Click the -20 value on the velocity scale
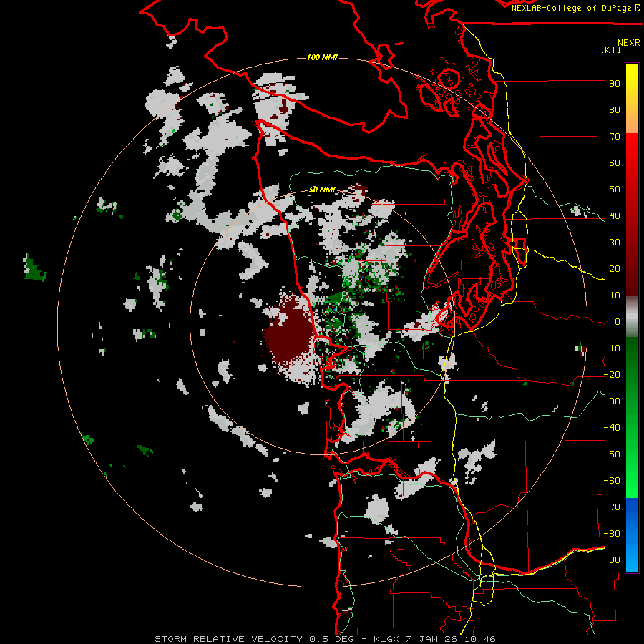Image resolution: width=644 pixels, height=644 pixels. click(x=612, y=375)
